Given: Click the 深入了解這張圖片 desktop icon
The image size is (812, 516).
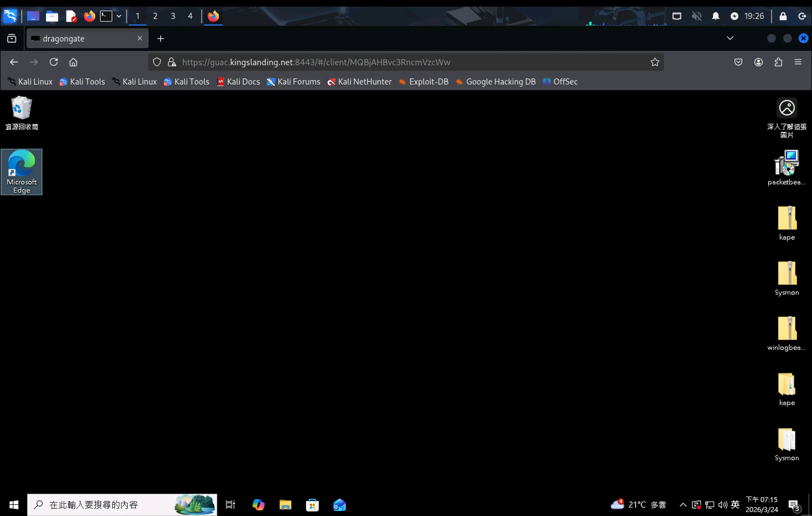Looking at the screenshot, I should pyautogui.click(x=787, y=118).
